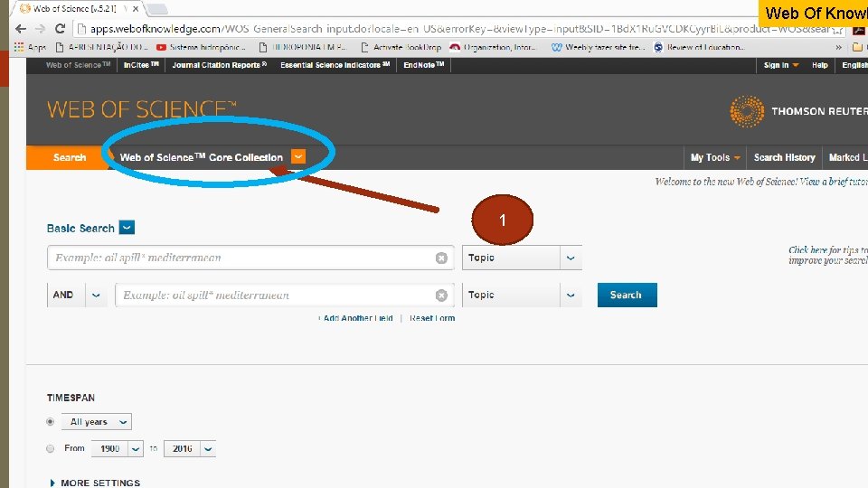Click the browser address bar
Viewport: 868px width, 488px height.
(x=459, y=29)
